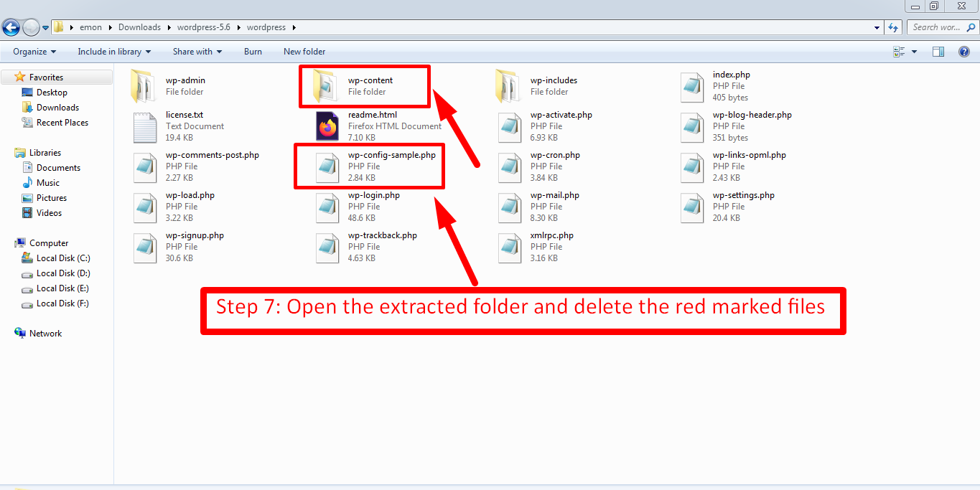Select the wp-mail.php file icon
Viewport: 980px width, 490px height.
510,207
